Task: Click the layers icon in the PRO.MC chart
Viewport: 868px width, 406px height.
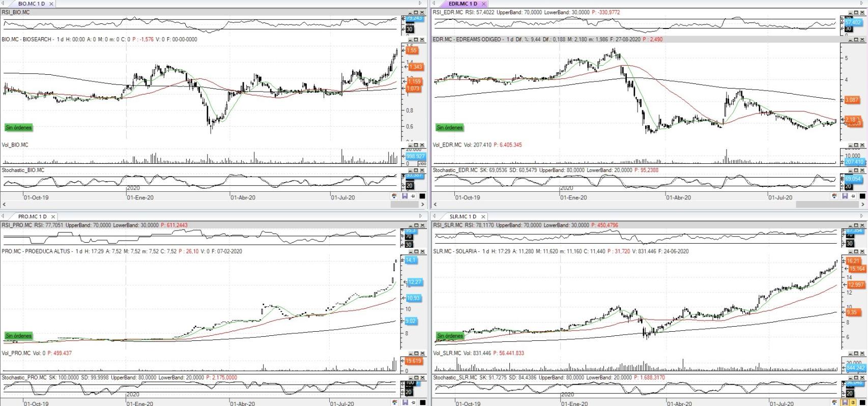Action: (394, 402)
